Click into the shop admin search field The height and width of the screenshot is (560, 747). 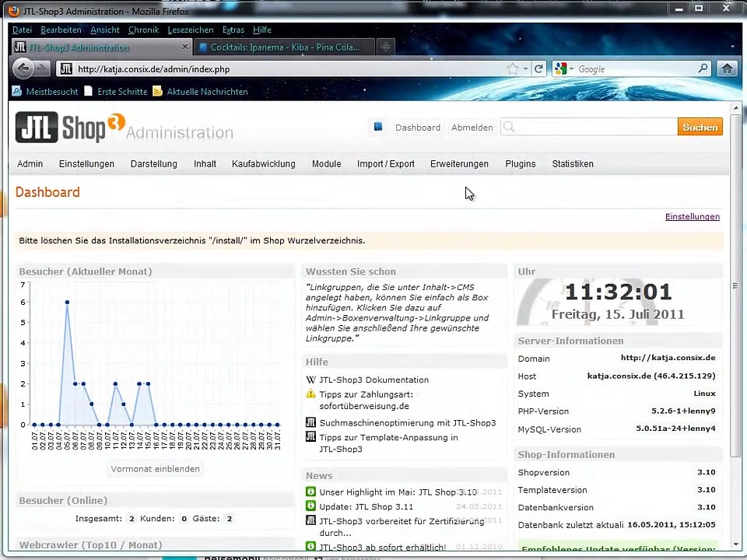pos(589,127)
